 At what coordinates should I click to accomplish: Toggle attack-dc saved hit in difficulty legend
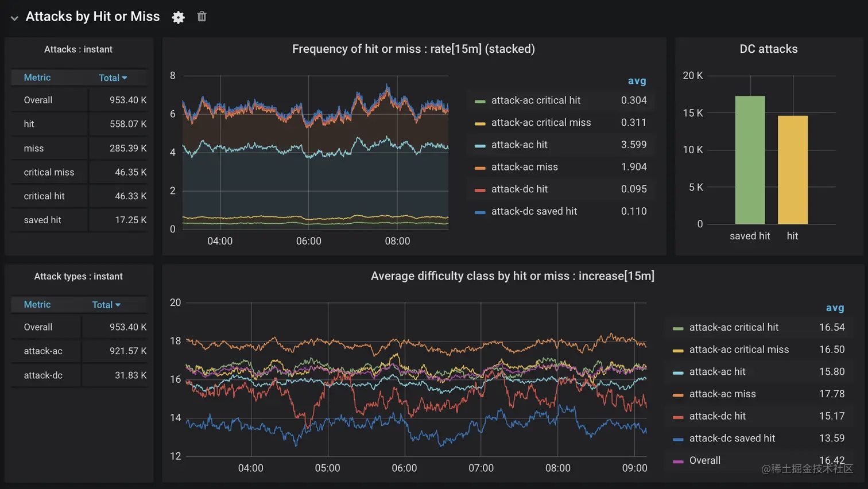pyautogui.click(x=732, y=439)
